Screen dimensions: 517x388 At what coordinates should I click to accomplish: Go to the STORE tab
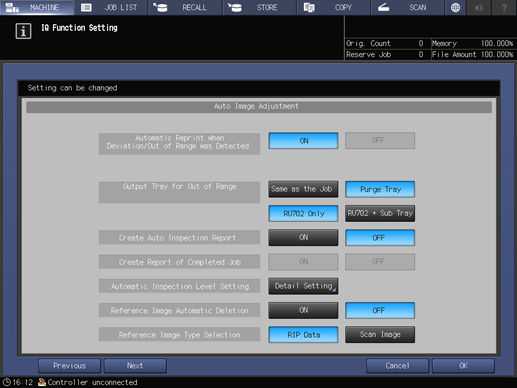coord(260,7)
